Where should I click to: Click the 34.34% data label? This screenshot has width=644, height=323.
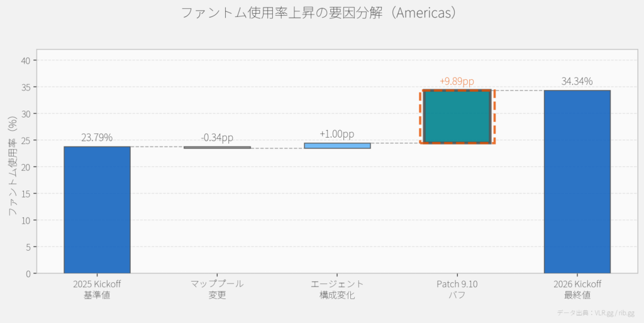point(577,81)
